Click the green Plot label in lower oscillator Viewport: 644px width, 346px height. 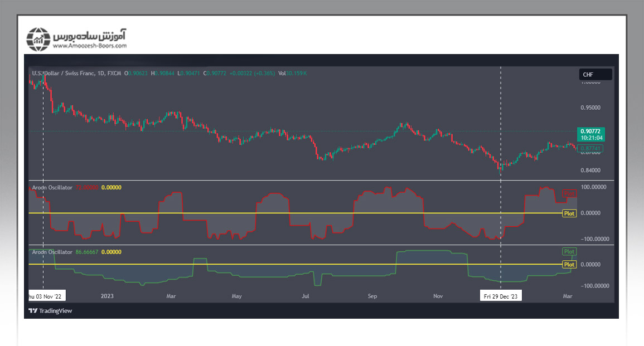[569, 252]
